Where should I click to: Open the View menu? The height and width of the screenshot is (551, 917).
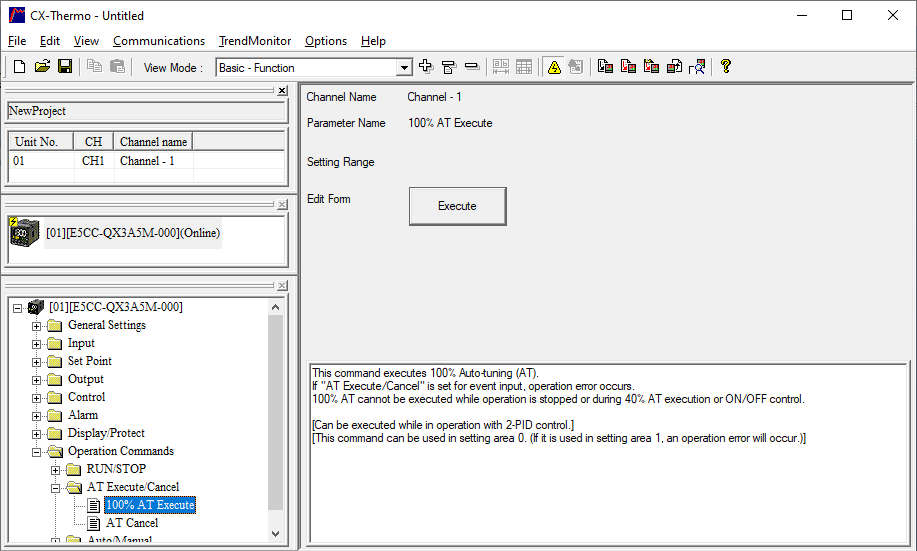[86, 41]
